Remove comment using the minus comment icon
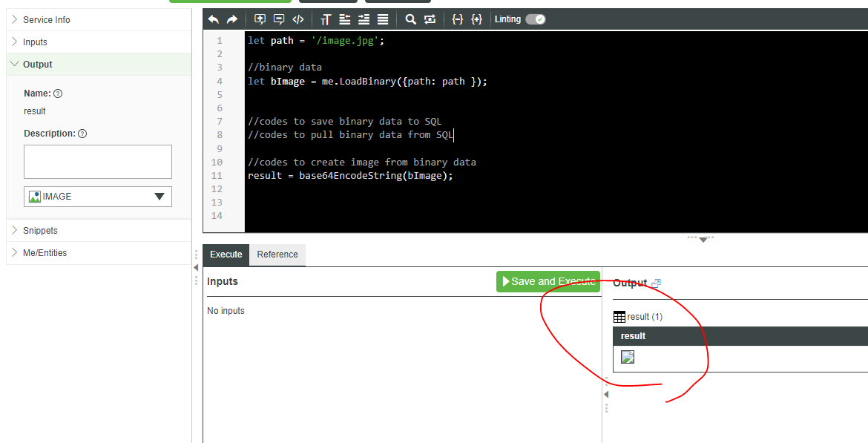868x443 pixels. pos(279,19)
